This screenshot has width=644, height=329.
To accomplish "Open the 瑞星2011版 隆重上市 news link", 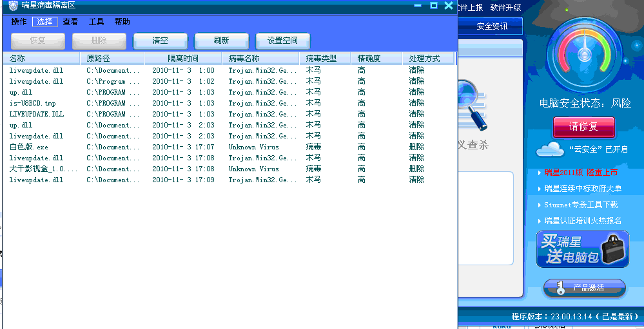I will 581,173.
